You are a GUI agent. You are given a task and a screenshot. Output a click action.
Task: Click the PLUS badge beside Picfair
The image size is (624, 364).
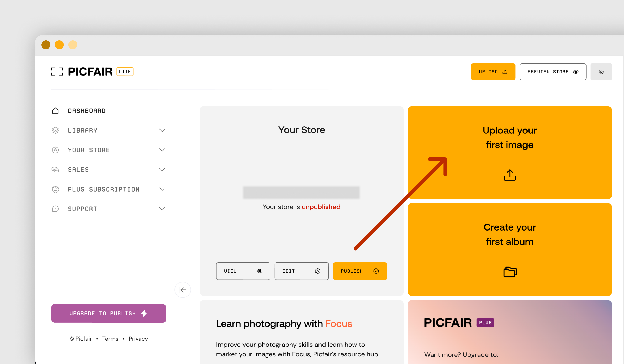point(485,322)
